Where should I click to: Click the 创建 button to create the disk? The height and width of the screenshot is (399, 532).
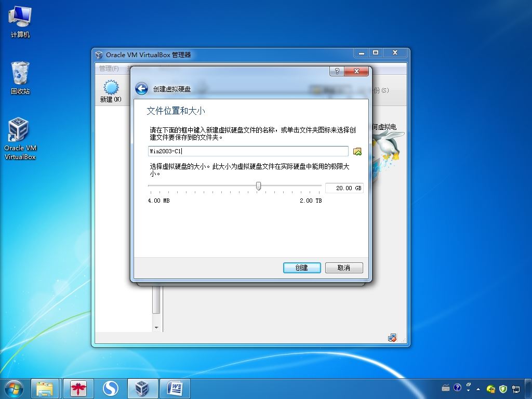[x=302, y=268]
